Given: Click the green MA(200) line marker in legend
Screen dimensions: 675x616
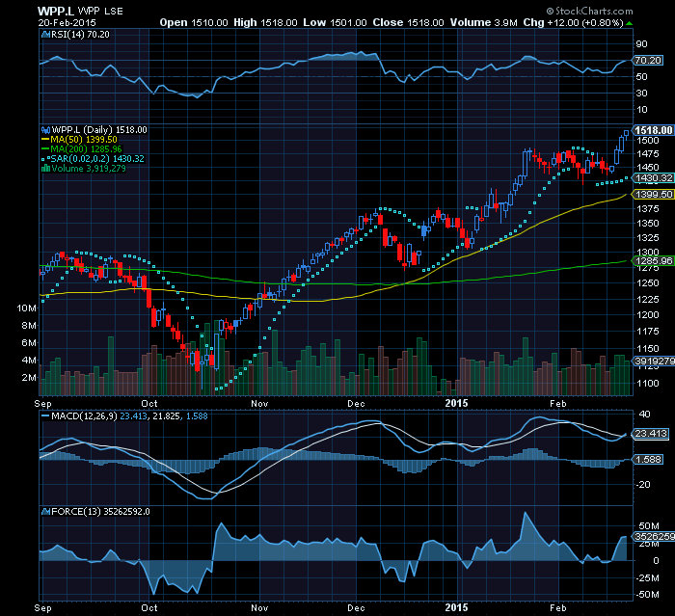Looking at the screenshot, I should pos(45,149).
